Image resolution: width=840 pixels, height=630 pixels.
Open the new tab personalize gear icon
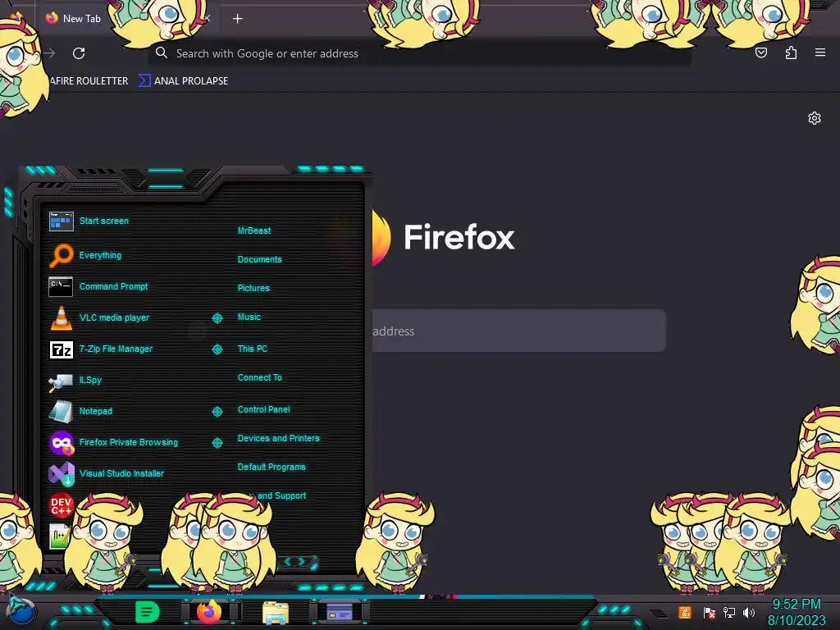(815, 118)
